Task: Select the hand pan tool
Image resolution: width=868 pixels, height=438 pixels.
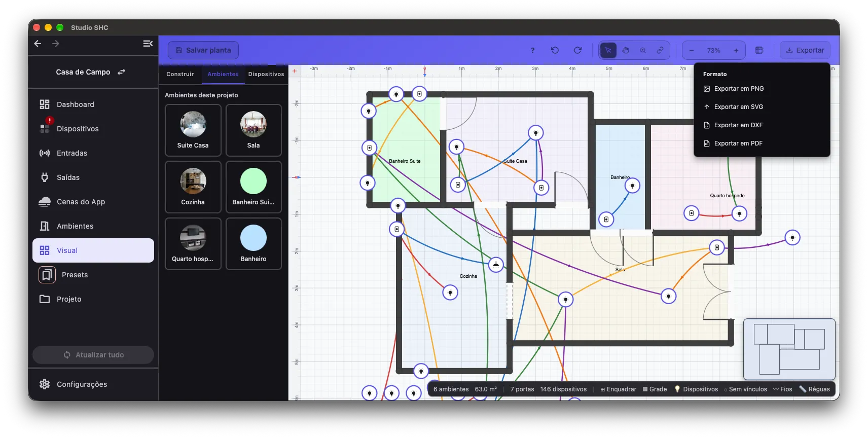Action: [626, 50]
